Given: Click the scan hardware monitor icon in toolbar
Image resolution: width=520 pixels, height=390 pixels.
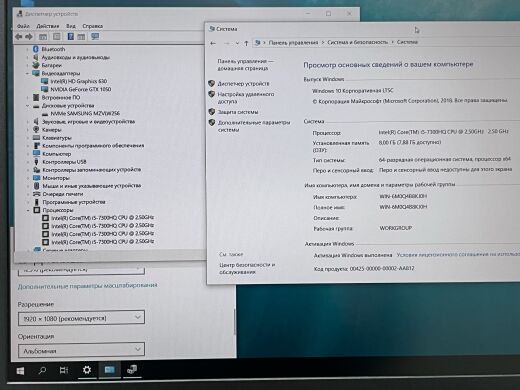Looking at the screenshot, I should (95, 36).
